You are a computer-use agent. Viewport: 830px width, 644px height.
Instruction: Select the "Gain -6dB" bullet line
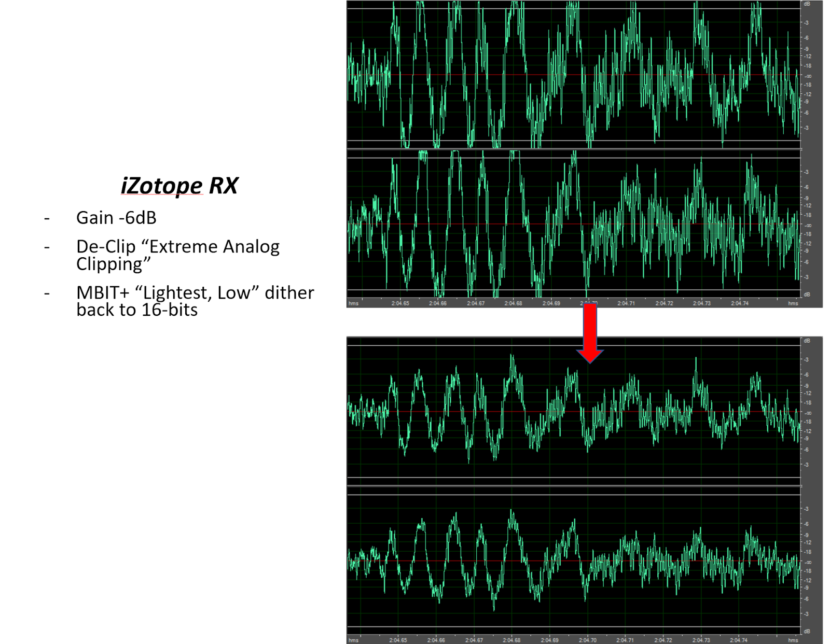click(116, 218)
